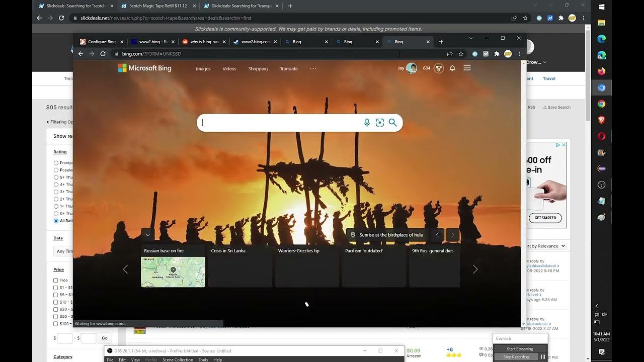Open Russian base on fire news card
The height and width of the screenshot is (362, 644).
coord(173,266)
